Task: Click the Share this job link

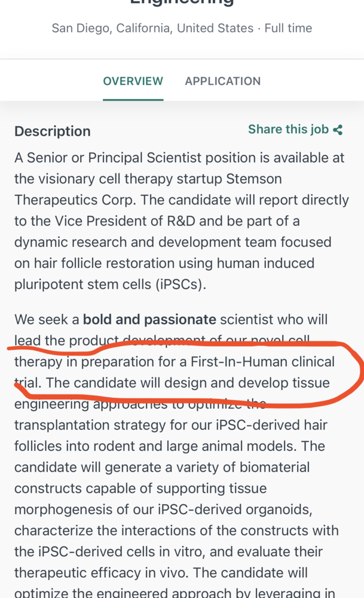Action: click(x=288, y=130)
